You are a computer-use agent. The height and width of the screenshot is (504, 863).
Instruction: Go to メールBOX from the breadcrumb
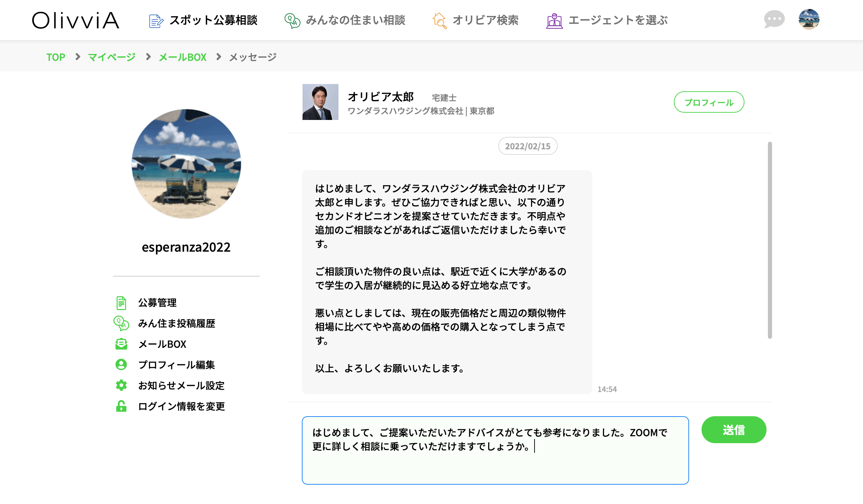pyautogui.click(x=182, y=57)
